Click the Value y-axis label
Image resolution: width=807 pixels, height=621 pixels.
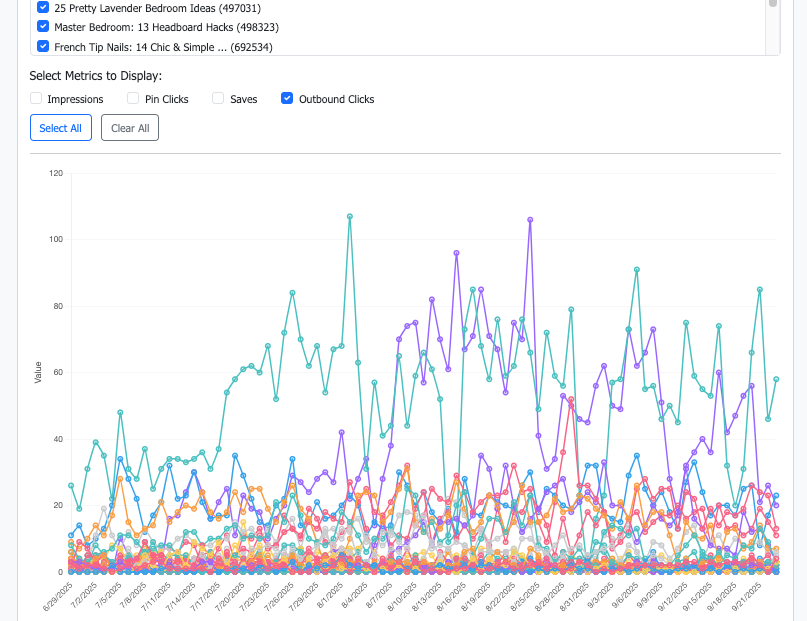tap(38, 372)
